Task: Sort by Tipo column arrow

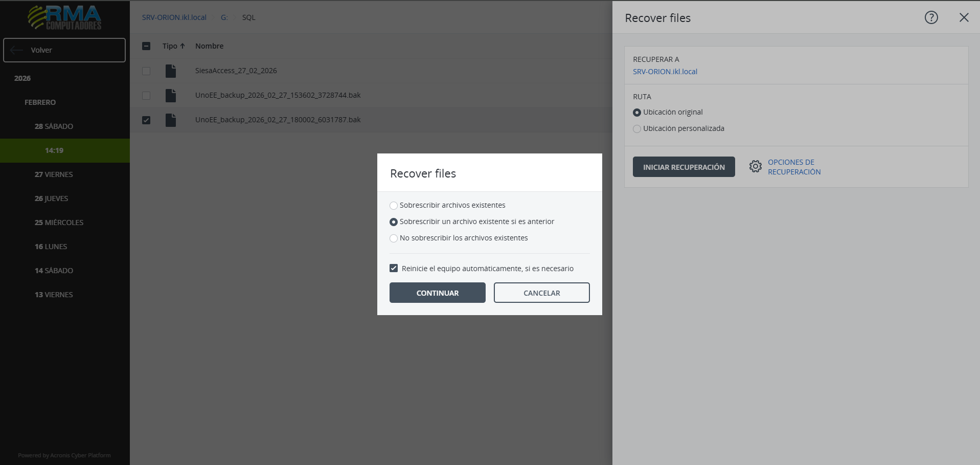Action: click(x=183, y=46)
